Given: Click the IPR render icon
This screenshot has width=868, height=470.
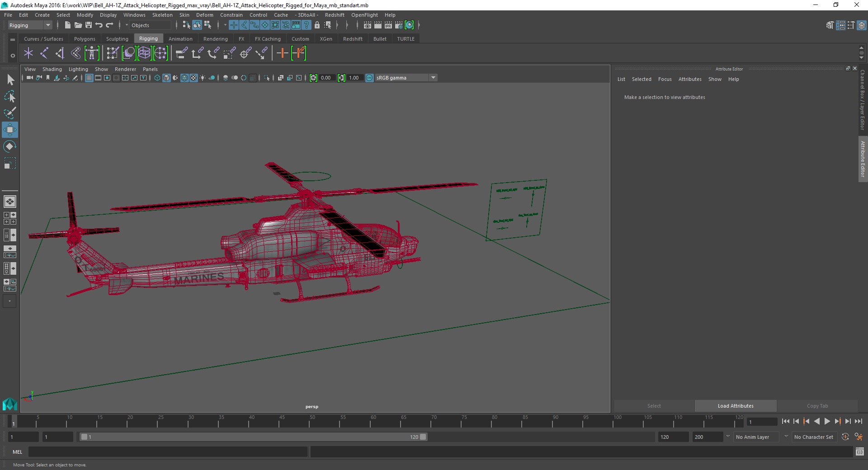Looking at the screenshot, I should coord(388,25).
